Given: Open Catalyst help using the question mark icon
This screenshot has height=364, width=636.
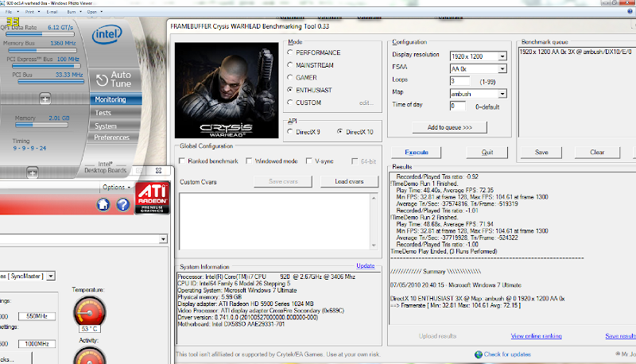Looking at the screenshot, I should click(x=123, y=204).
